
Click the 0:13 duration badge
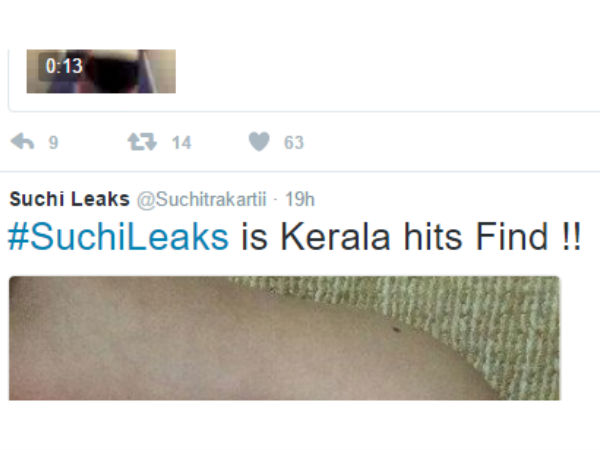(63, 67)
